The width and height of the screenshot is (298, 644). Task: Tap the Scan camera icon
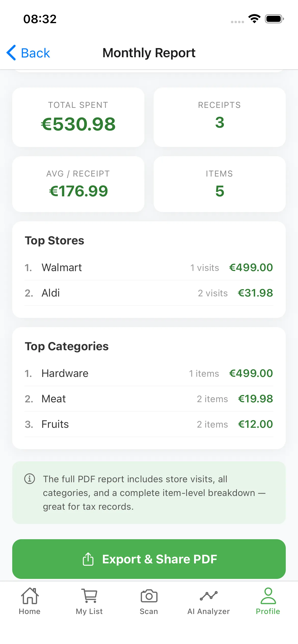coord(149,596)
